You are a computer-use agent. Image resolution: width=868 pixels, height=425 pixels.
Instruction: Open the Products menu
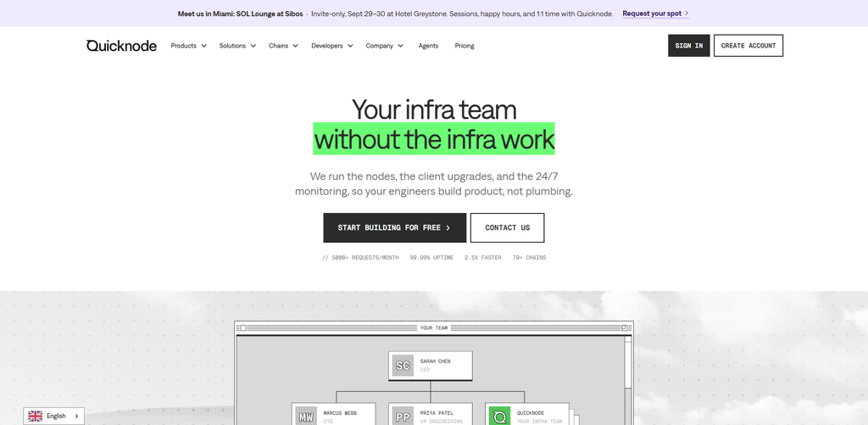coord(188,46)
